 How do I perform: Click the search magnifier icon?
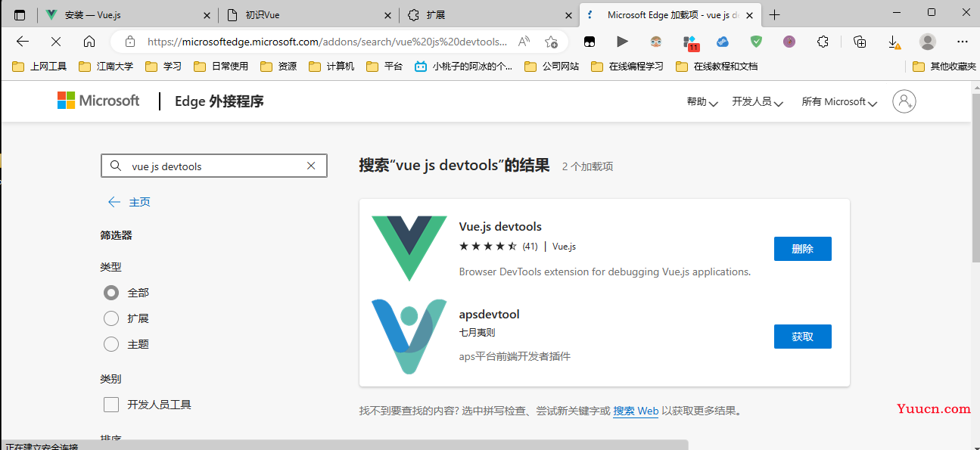coord(116,166)
